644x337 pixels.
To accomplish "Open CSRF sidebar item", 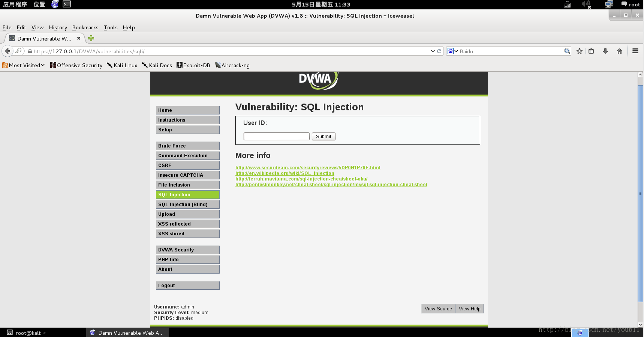I will tap(188, 165).
